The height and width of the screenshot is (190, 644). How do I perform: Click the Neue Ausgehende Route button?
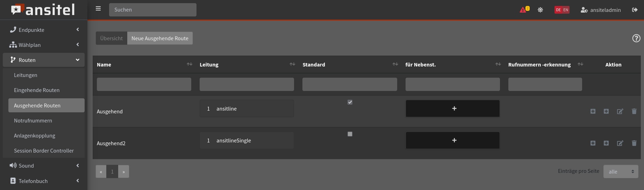click(160, 38)
